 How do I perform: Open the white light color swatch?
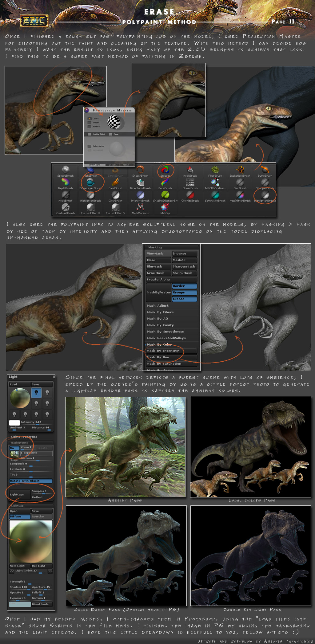click(x=14, y=423)
